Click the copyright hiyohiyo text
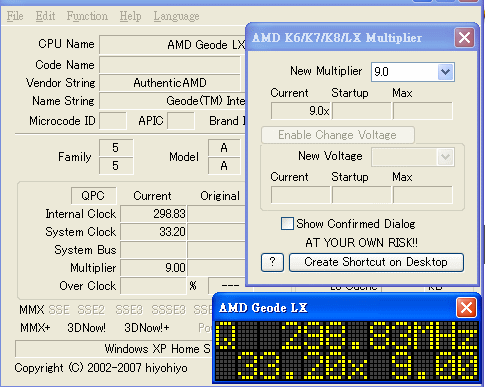This screenshot has width=485, height=387. tap(101, 368)
